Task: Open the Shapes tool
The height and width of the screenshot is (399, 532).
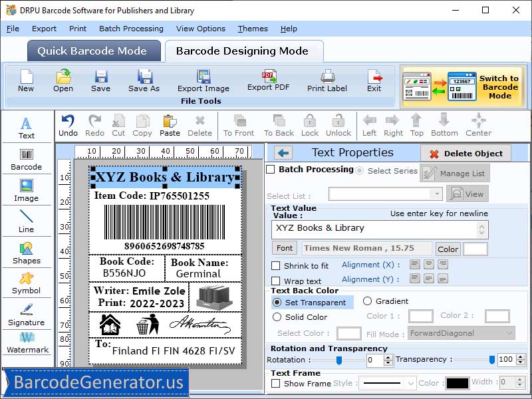Action: [26, 253]
